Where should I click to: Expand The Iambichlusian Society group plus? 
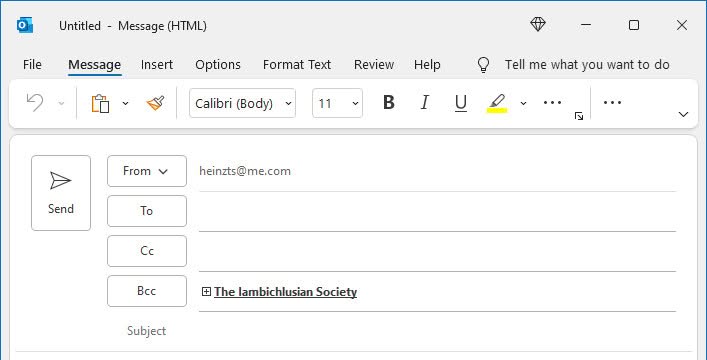click(206, 292)
